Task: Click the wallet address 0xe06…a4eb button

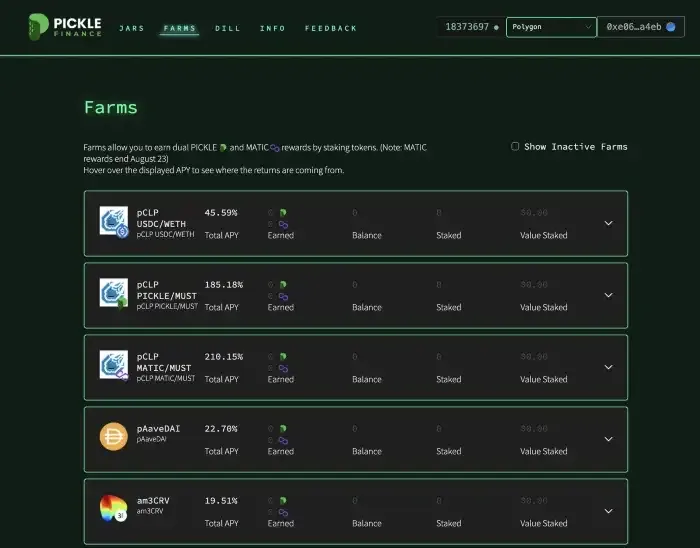Action: [x=641, y=27]
